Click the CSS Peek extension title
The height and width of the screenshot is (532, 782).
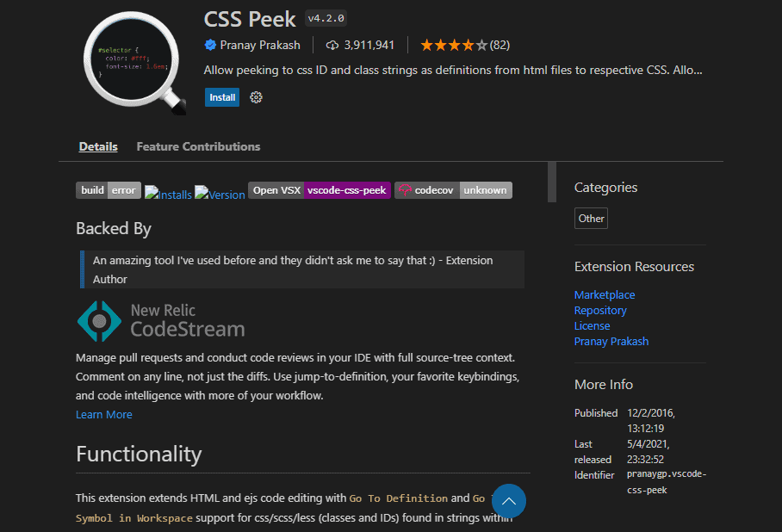(x=250, y=19)
